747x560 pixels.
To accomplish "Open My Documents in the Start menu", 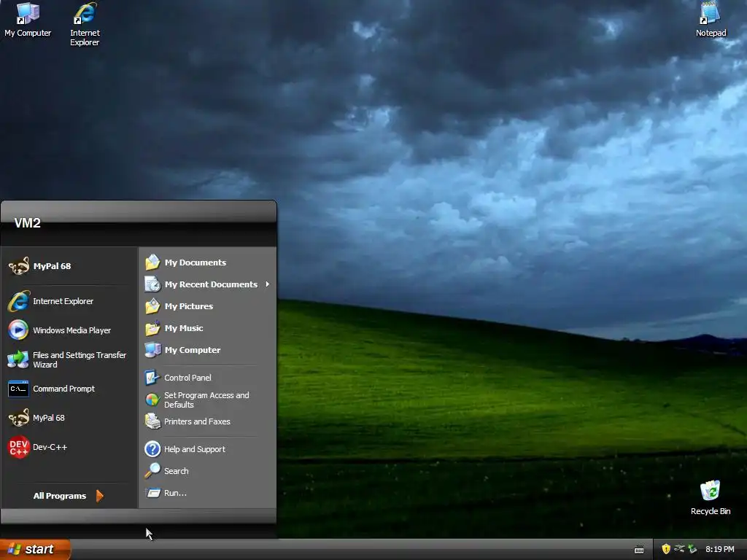I will click(207, 262).
